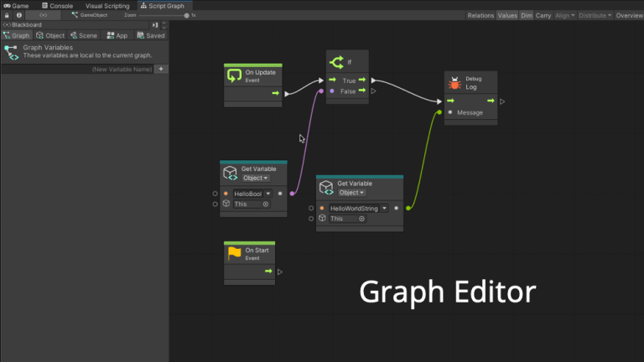The height and width of the screenshot is (362, 644).
Task: Click the object picker circle beside HelloBool's This field
Action: (266, 204)
